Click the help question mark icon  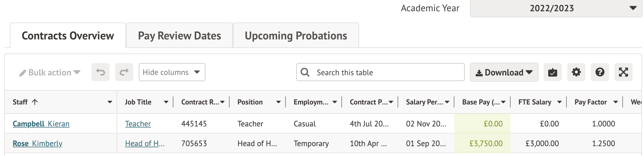point(600,72)
